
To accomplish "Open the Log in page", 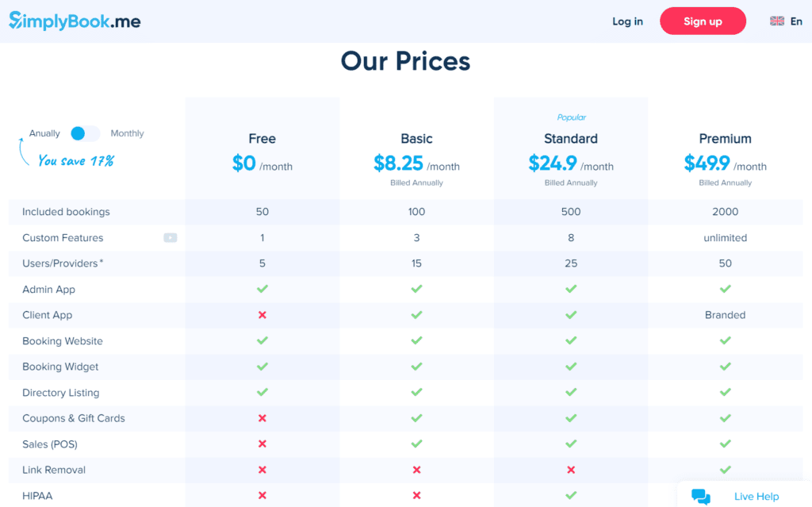I will (x=627, y=21).
